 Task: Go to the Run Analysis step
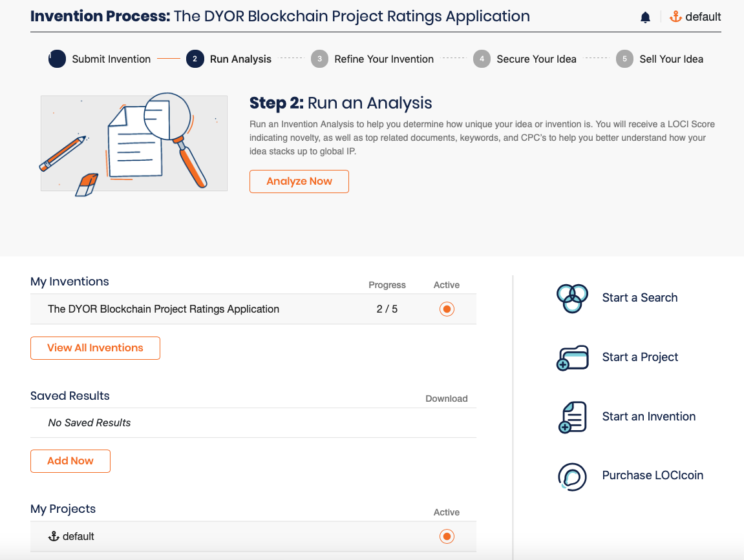point(240,59)
